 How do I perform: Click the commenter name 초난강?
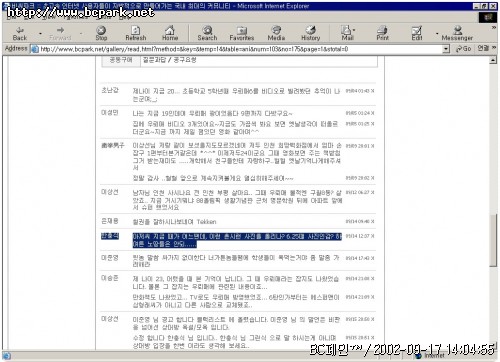coord(110,90)
